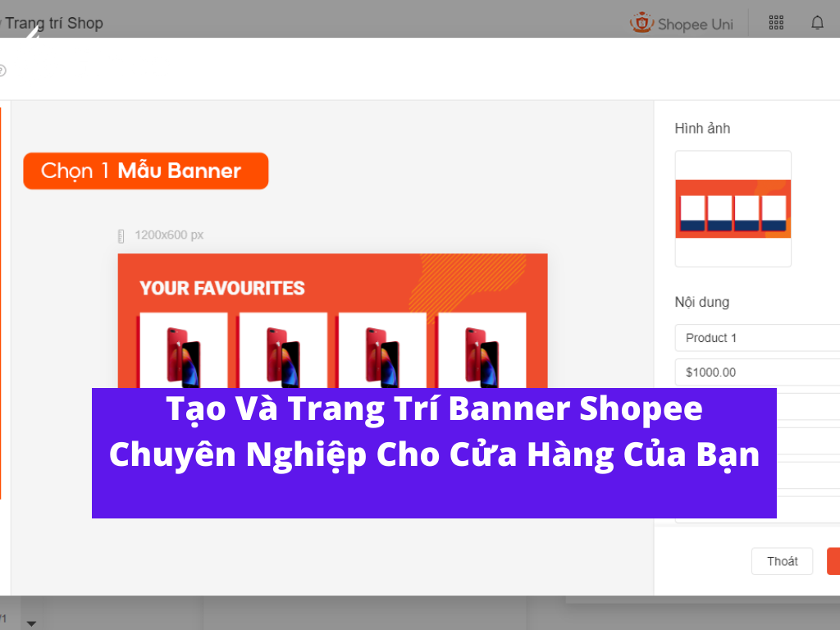This screenshot has width=840, height=630.
Task: Click the apps grid icon
Action: pyautogui.click(x=775, y=22)
